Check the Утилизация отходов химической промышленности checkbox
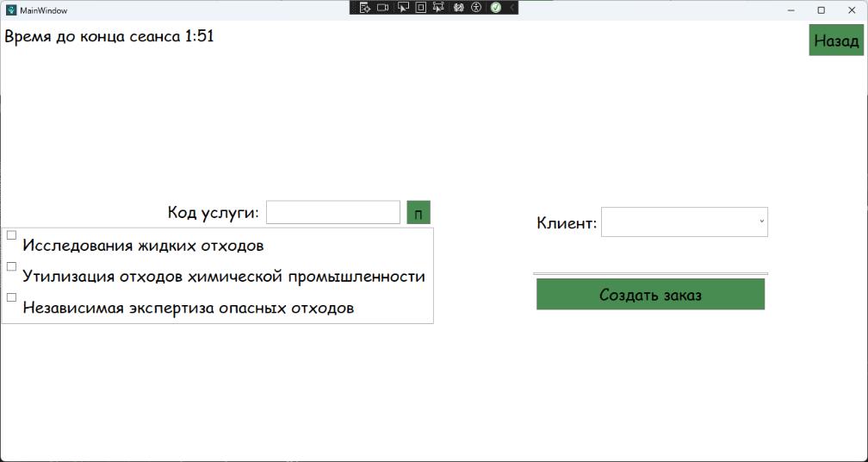 click(x=12, y=266)
